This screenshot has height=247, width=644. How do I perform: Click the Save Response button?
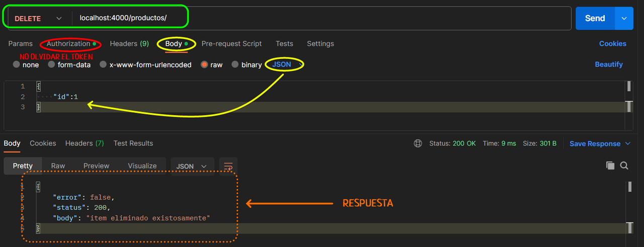coord(595,143)
